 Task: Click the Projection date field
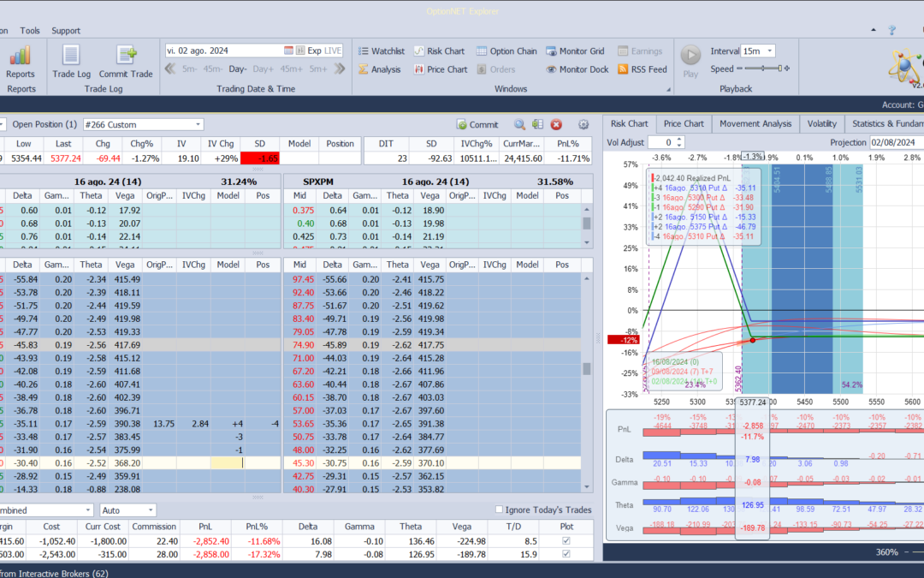(x=896, y=142)
